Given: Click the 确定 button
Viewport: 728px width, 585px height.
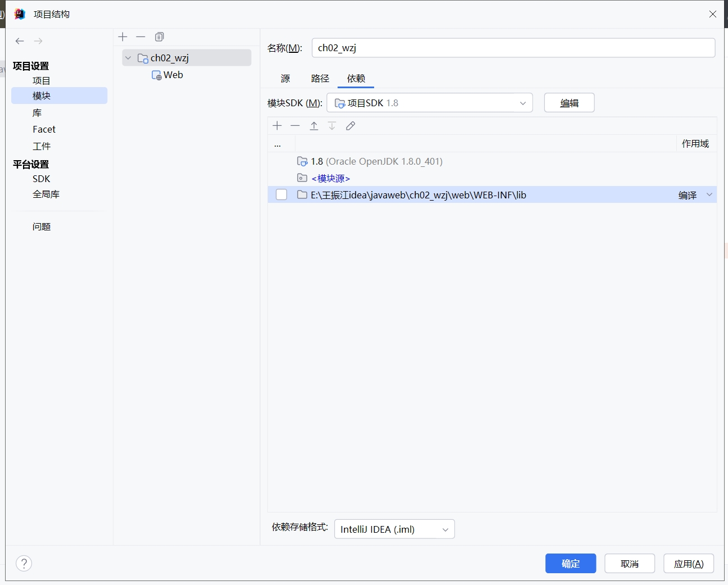Looking at the screenshot, I should coord(570,564).
